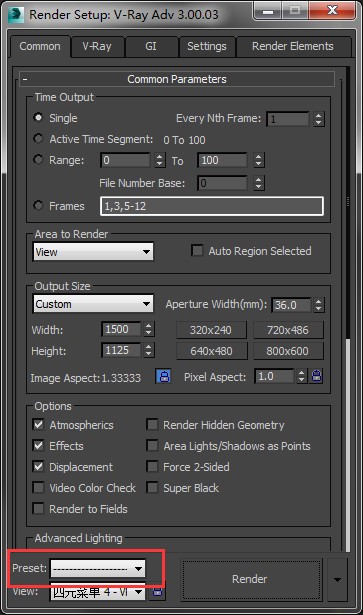Enable Super Black option
This screenshot has height=615, width=363.
[152, 488]
